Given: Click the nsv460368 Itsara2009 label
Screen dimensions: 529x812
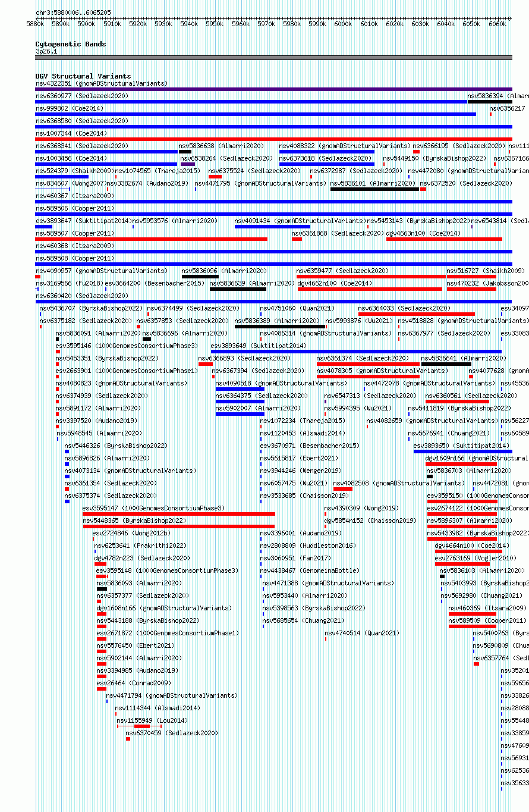Looking at the screenshot, I should click(74, 246).
